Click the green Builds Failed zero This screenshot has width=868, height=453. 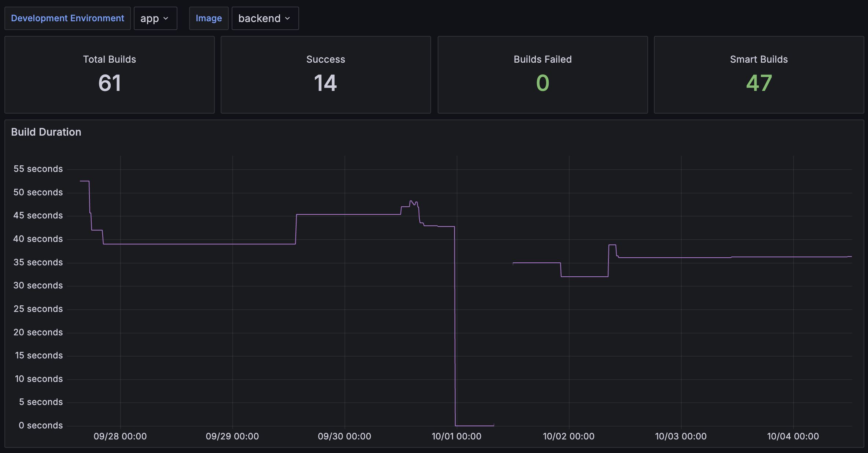click(x=542, y=83)
